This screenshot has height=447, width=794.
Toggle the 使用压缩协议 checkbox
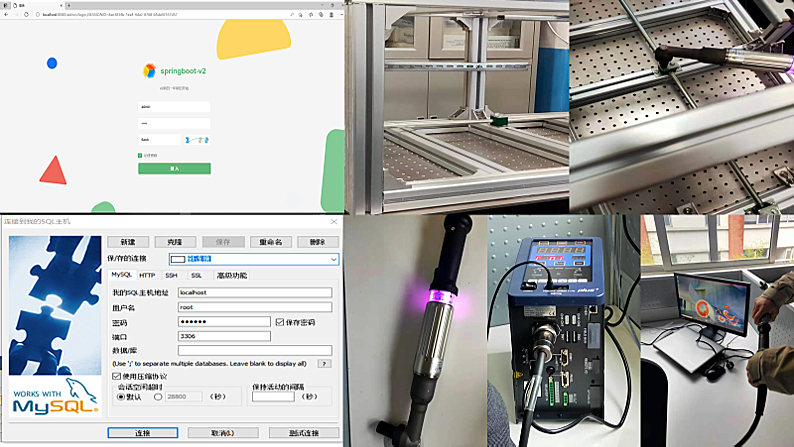pyautogui.click(x=116, y=376)
